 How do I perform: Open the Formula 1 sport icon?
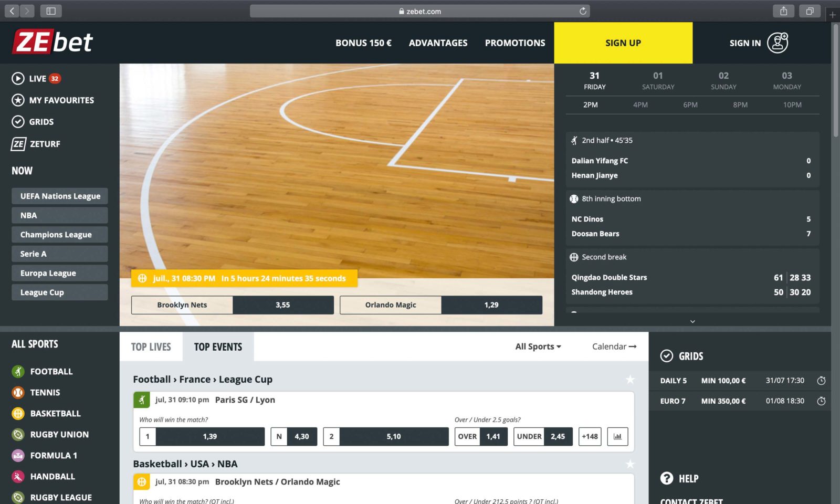tap(17, 455)
